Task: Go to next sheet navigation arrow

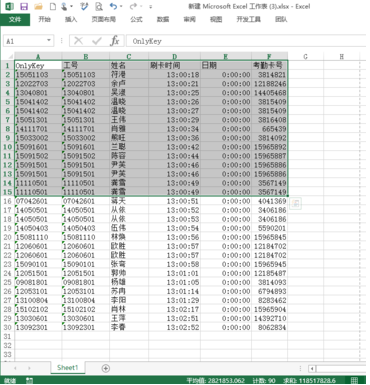Action: (29, 368)
